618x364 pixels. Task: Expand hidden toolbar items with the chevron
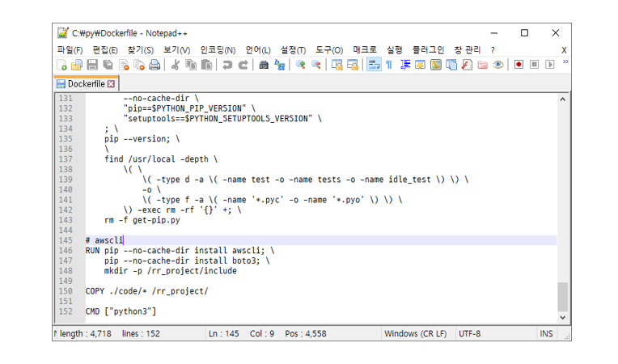point(565,61)
